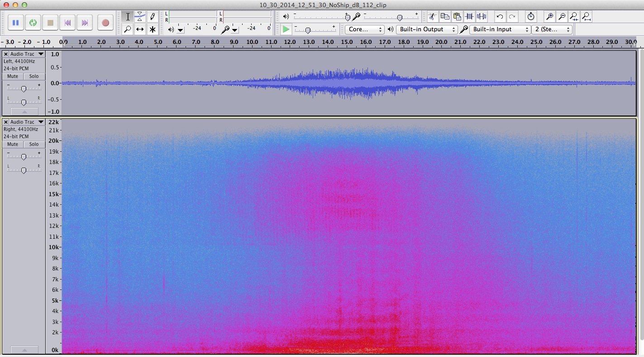Solo the Left audio track
The width and height of the screenshot is (644, 357).
34,77
